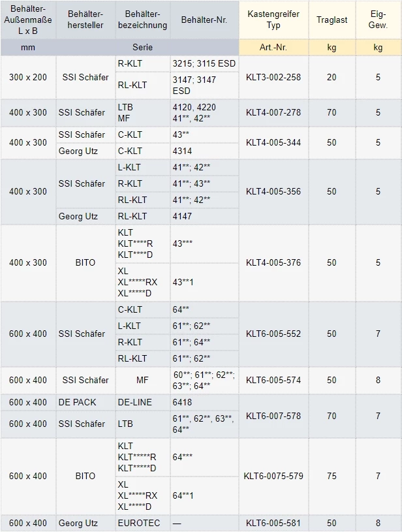Select article number KLT6-005-581
This screenshot has width=402, height=532.
click(x=273, y=523)
